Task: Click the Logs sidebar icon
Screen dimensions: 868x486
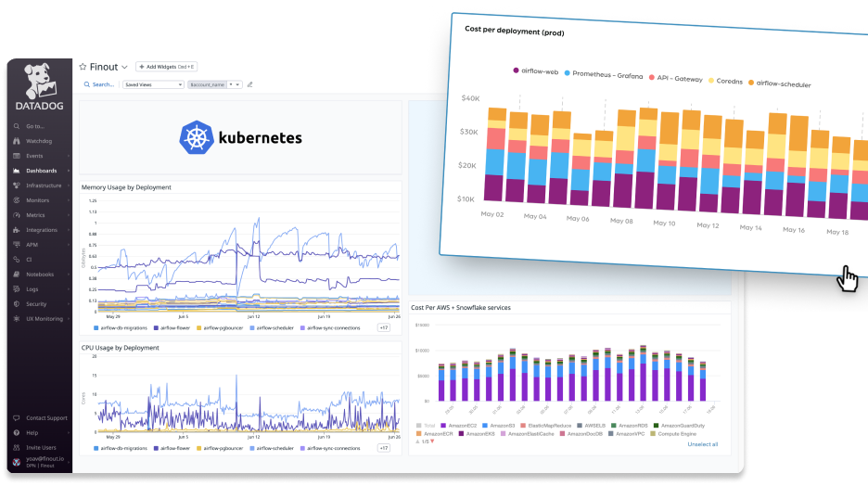Action: (x=17, y=289)
